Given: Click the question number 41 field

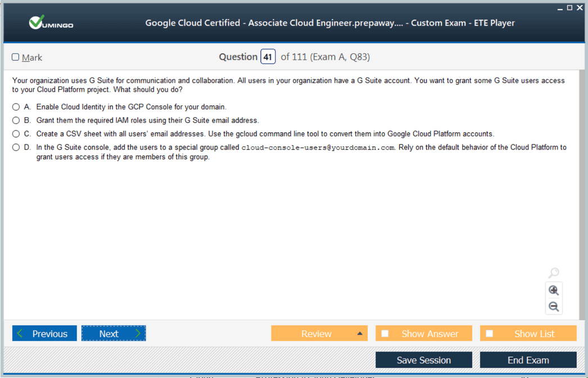Looking at the screenshot, I should (268, 57).
